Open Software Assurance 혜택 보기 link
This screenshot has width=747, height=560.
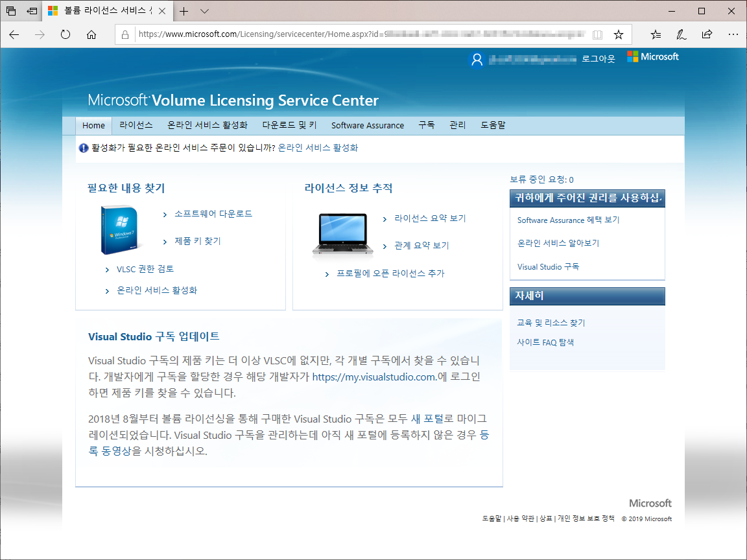click(x=568, y=220)
